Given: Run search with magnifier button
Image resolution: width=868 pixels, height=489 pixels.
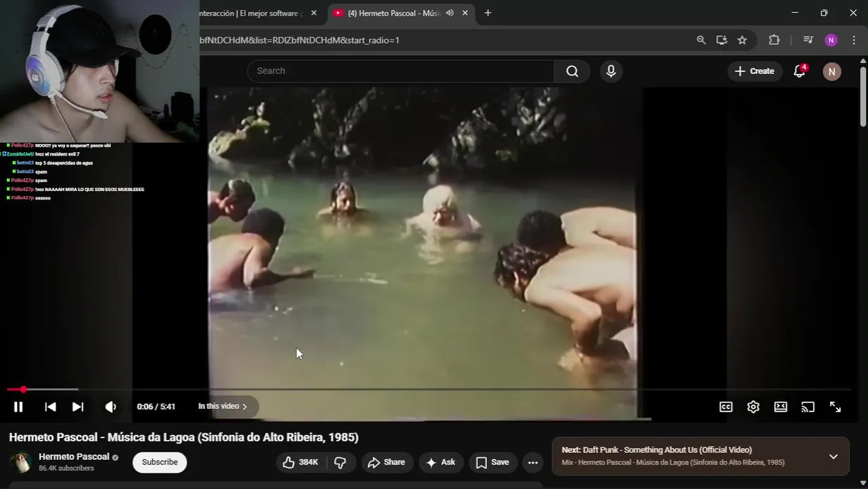Looking at the screenshot, I should 572,71.
